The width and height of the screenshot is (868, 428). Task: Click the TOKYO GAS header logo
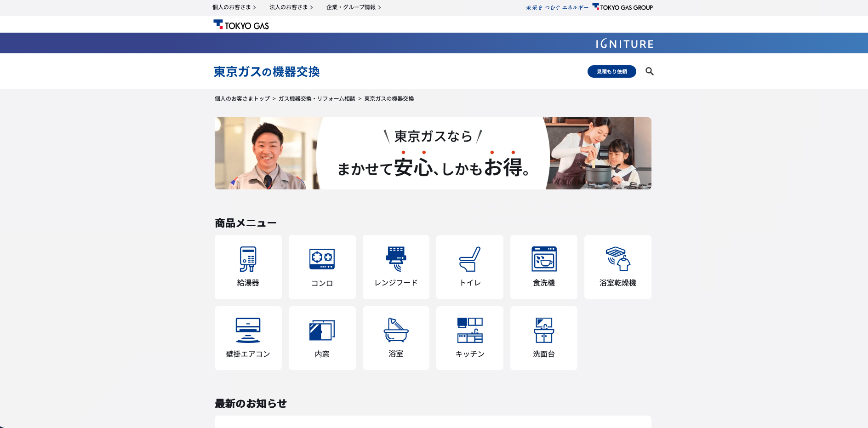[241, 25]
